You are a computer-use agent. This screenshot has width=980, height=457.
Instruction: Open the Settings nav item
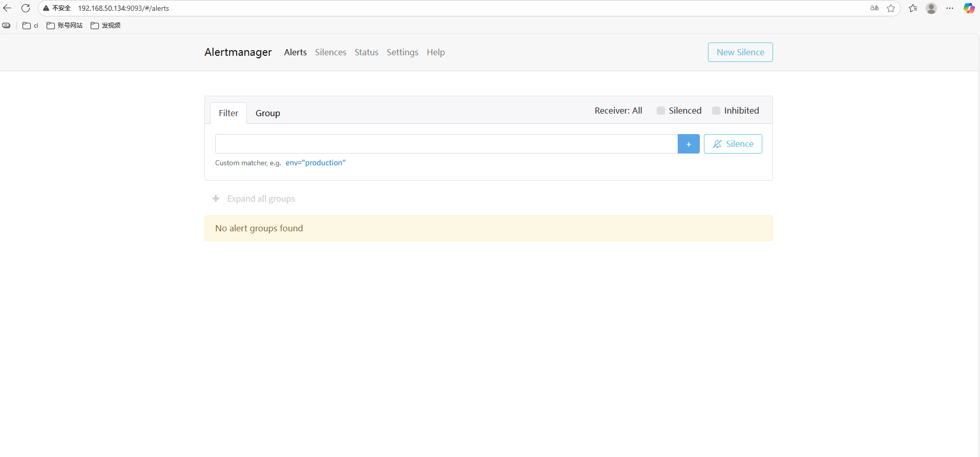[402, 52]
